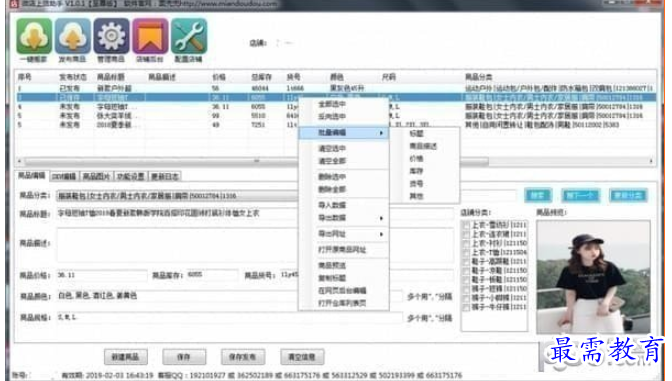Click the 商品标题 input field
Viewport: 672px width, 381px height.
pos(255,213)
